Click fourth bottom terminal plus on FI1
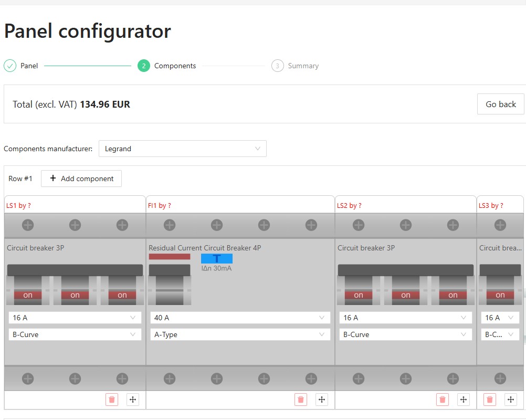Screen dimensions: 526x420 [311, 379]
